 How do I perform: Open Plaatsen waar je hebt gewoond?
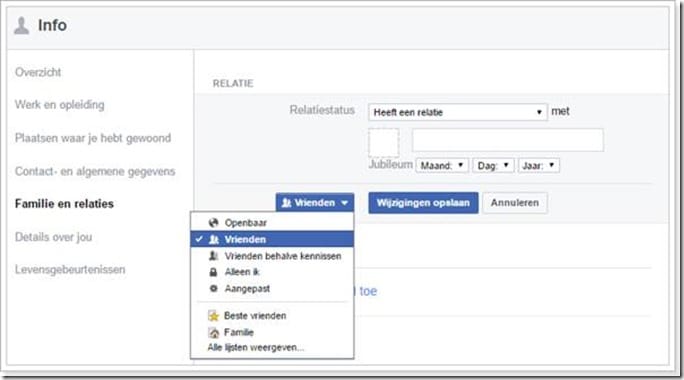click(x=93, y=138)
